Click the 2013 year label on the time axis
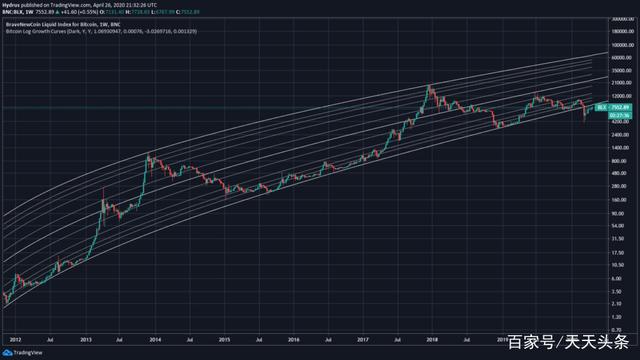The image size is (640, 360). pyautogui.click(x=86, y=340)
